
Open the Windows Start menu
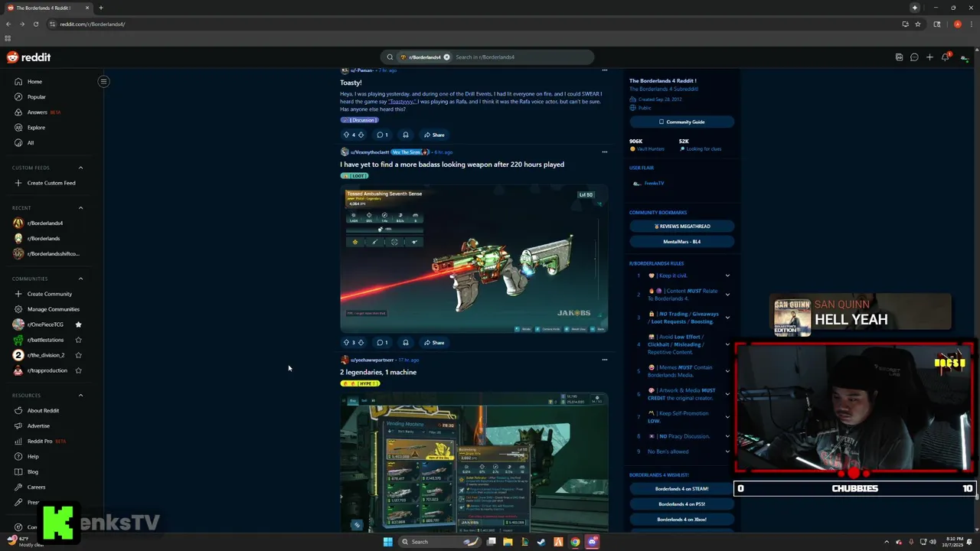coord(387,542)
